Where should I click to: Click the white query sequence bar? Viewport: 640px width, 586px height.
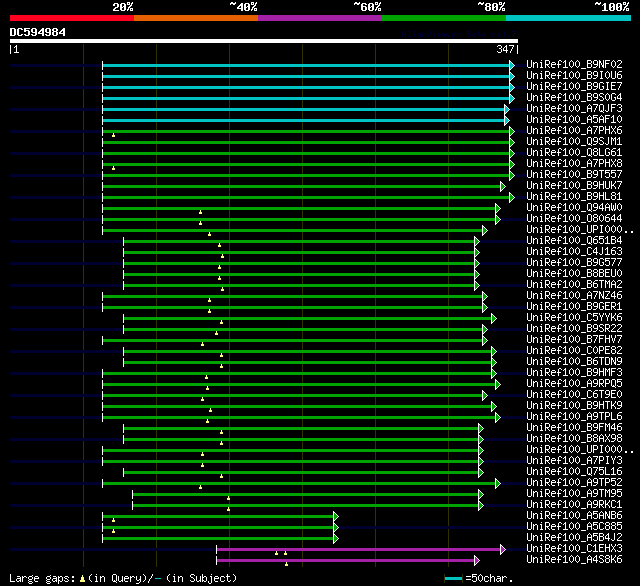tap(264, 41)
